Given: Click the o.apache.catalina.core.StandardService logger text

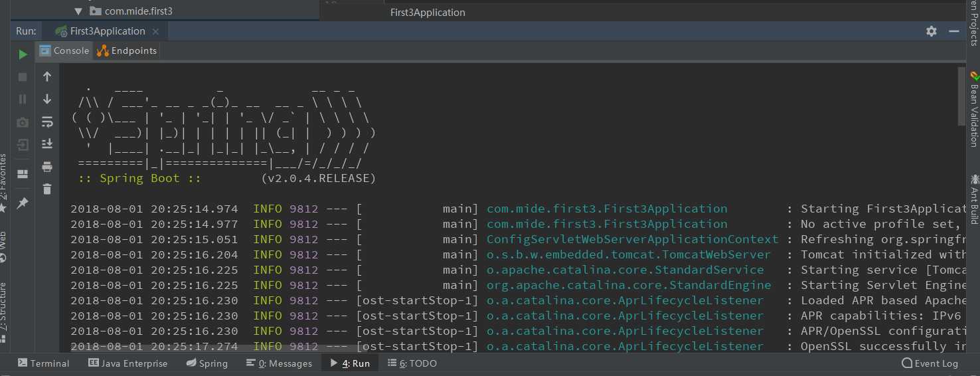Looking at the screenshot, I should [x=625, y=270].
